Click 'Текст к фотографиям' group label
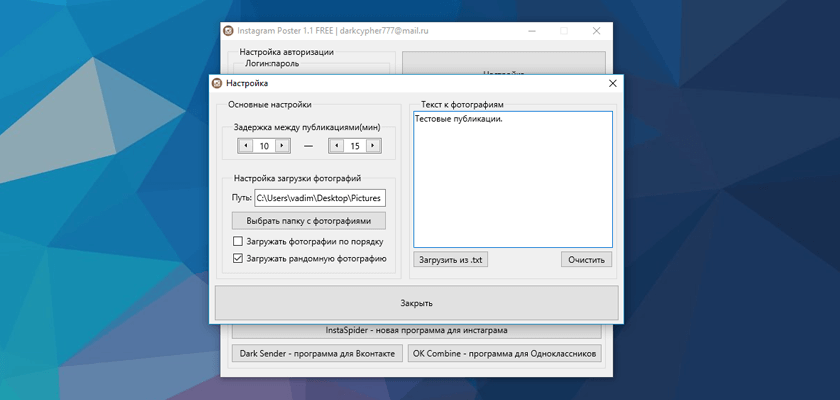 462,105
